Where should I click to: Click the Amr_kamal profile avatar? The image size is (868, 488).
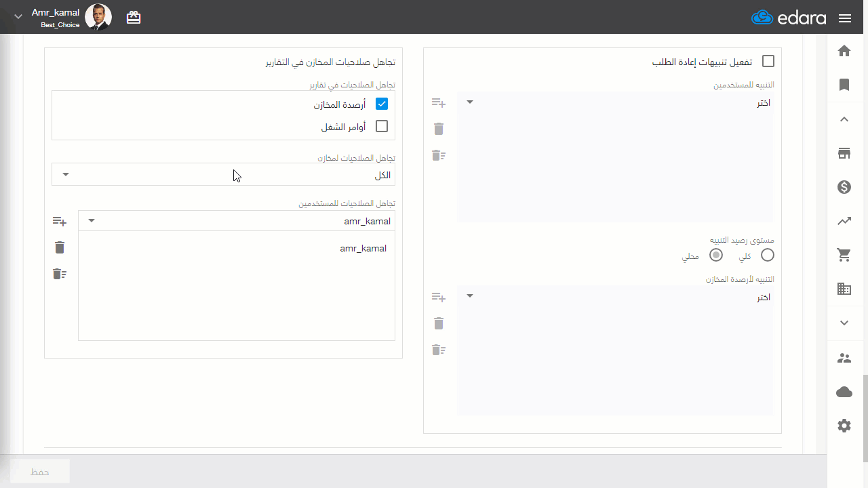(98, 17)
